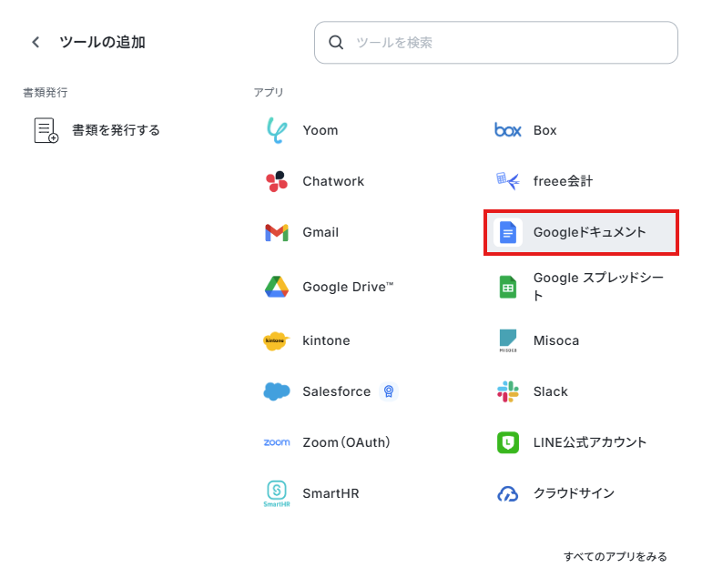Select Gmail app label
The image size is (702, 588).
pos(320,232)
